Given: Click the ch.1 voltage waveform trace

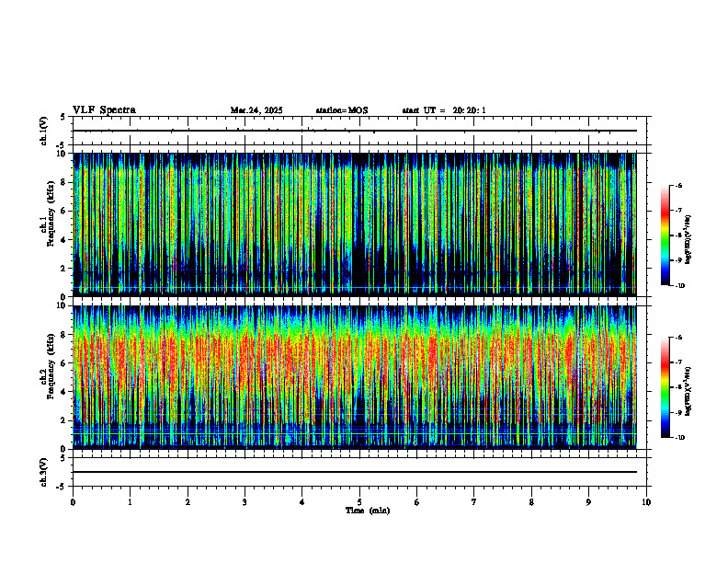Looking at the screenshot, I should pyautogui.click(x=355, y=131).
